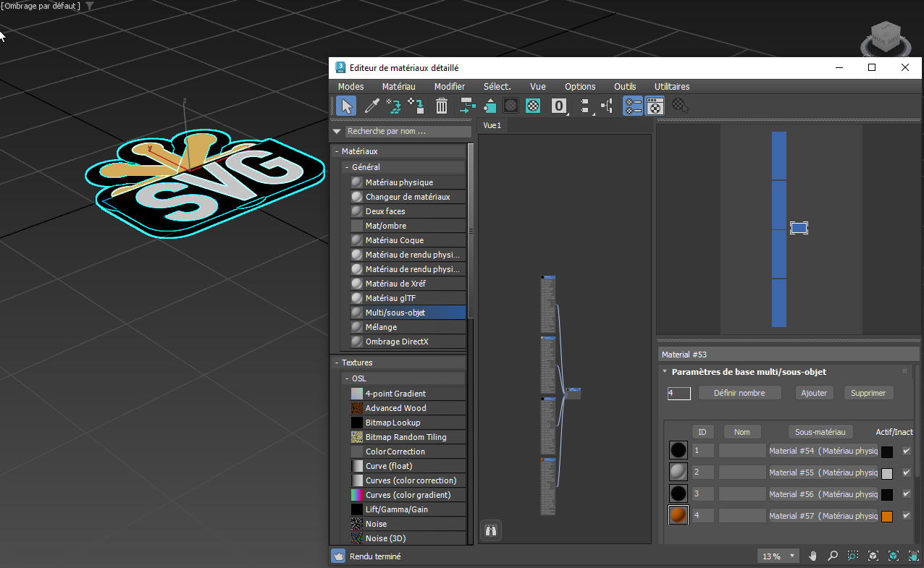Click Ombrage par défaut viewport label
This screenshot has width=924, height=568.
pyautogui.click(x=41, y=6)
